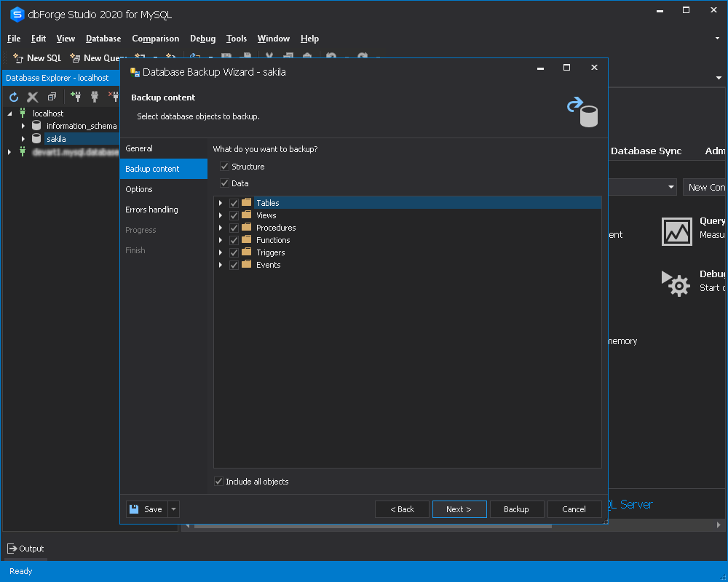
Task: Click the collapse all icon in Database Explorer
Action: click(52, 97)
